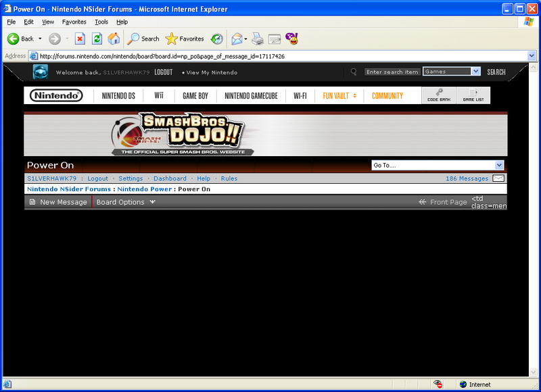
Task: Open the forum Help link
Action: coord(204,178)
